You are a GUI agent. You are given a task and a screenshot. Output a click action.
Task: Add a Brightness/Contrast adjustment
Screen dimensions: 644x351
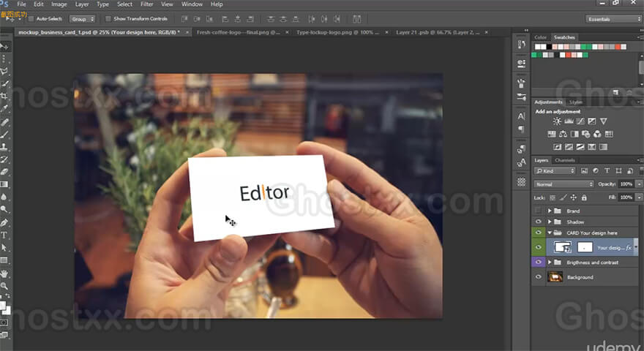pos(557,121)
